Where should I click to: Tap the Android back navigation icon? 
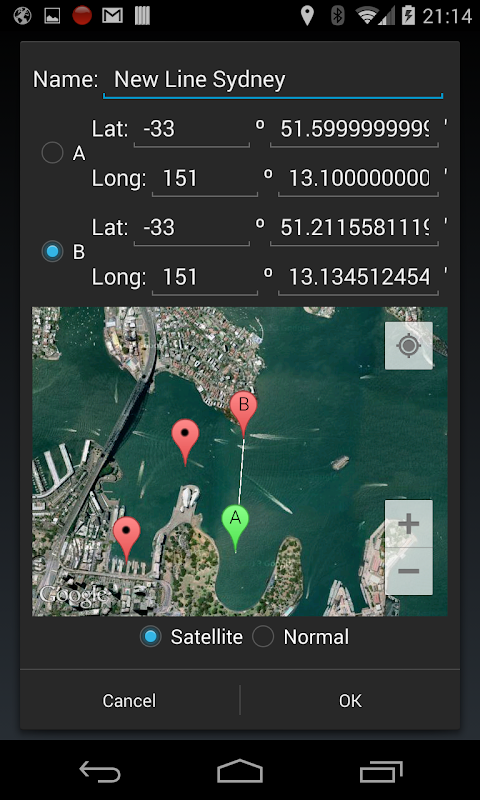pyautogui.click(x=100, y=771)
